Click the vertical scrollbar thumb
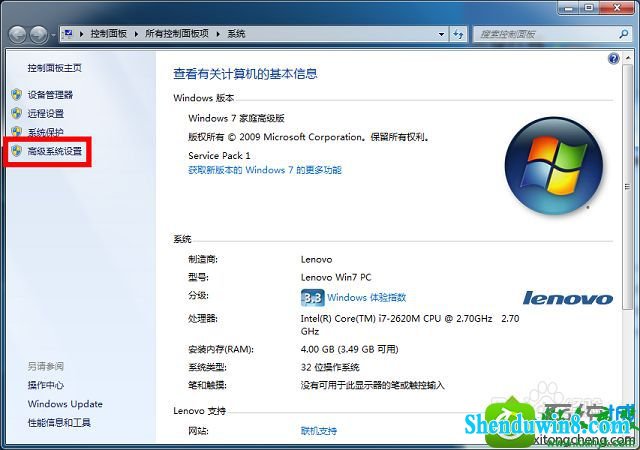Screen dimensions: 640x450 coord(627,187)
